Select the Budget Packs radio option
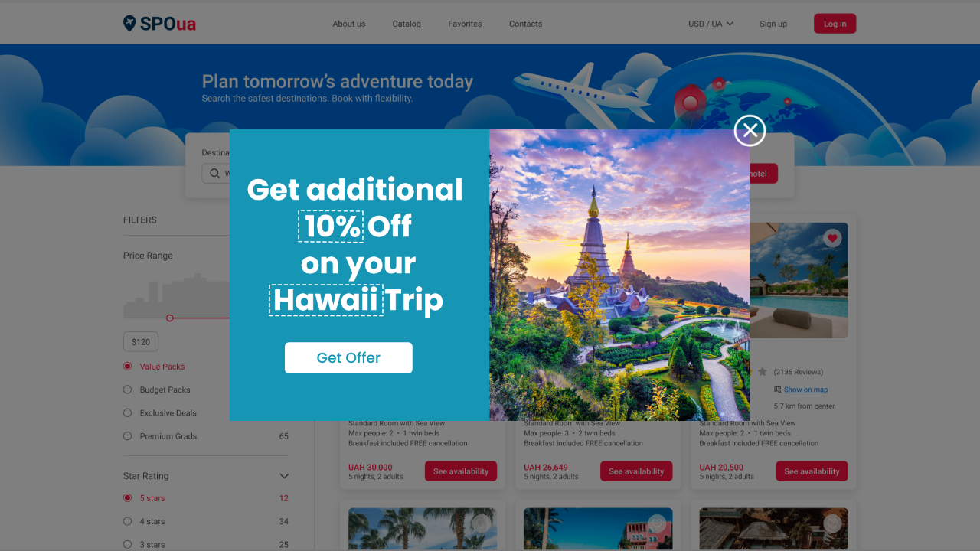Image resolution: width=980 pixels, height=551 pixels. click(128, 390)
